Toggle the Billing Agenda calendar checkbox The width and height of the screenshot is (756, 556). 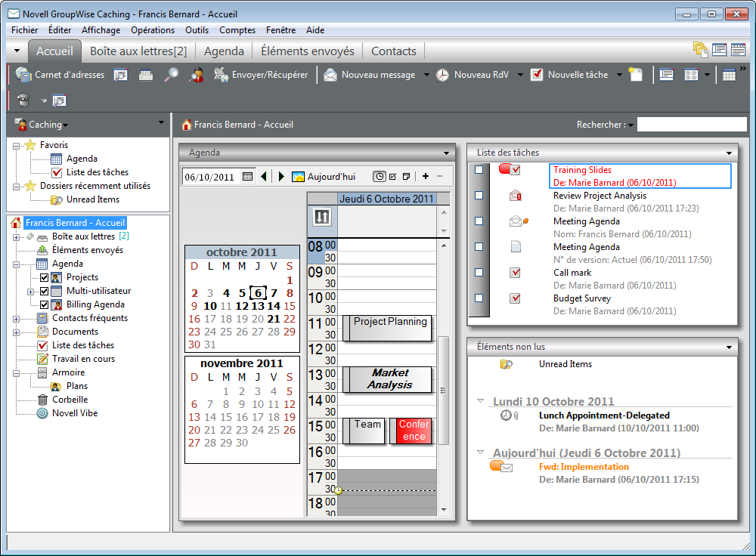coord(44,304)
